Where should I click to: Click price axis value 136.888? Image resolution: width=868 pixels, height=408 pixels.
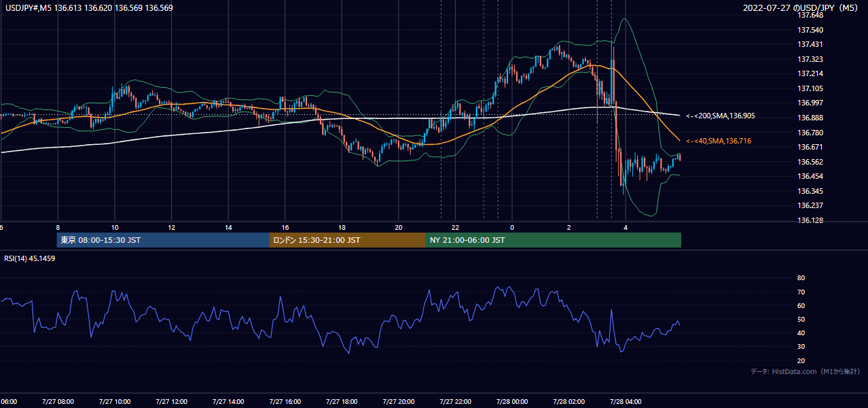point(810,118)
